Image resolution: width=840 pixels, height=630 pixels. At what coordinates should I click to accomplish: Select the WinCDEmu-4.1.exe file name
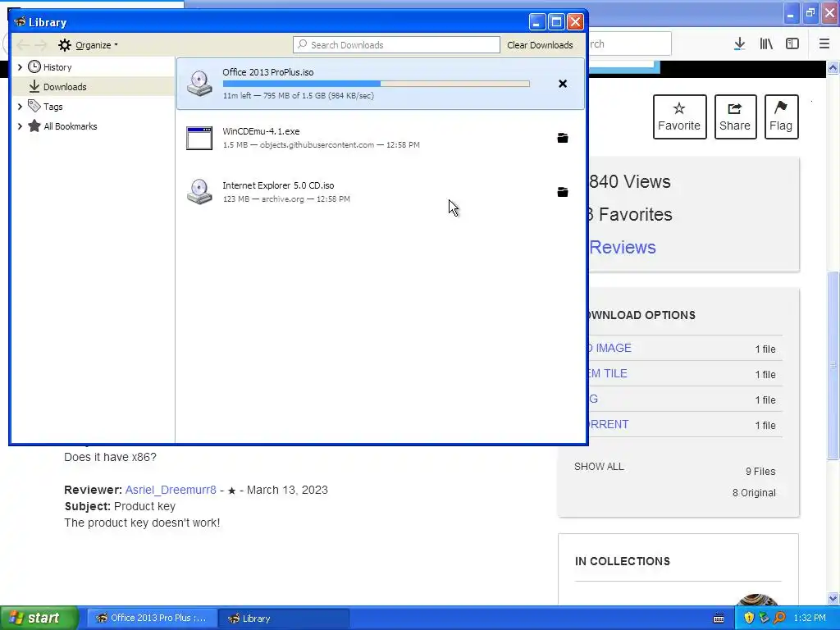point(261,131)
